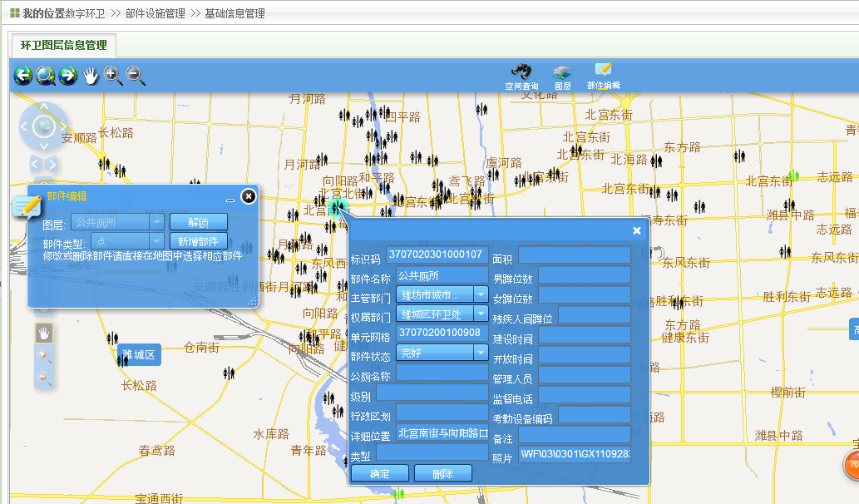859x504 pixels.
Task: Close the 部件编辑 panel
Action: pos(248,196)
